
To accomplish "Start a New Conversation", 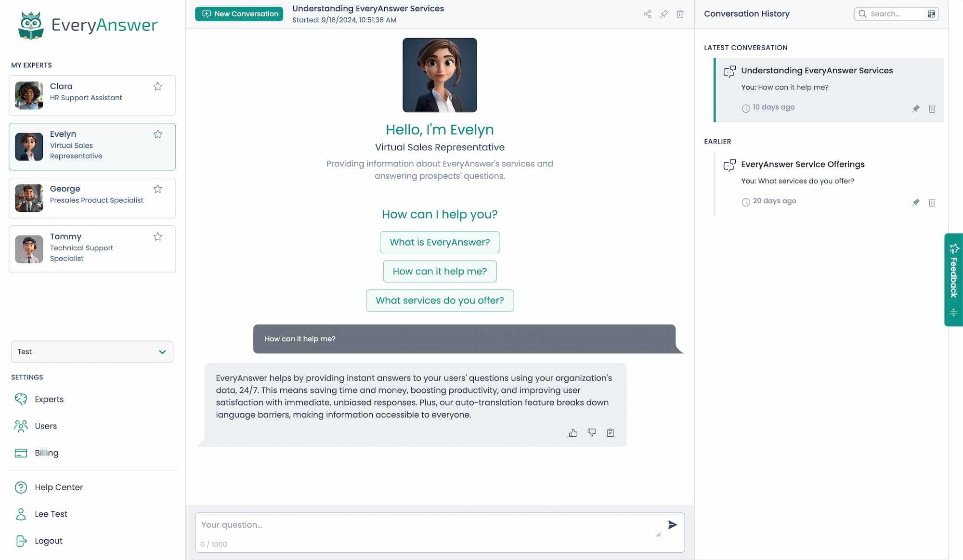I will click(x=239, y=13).
